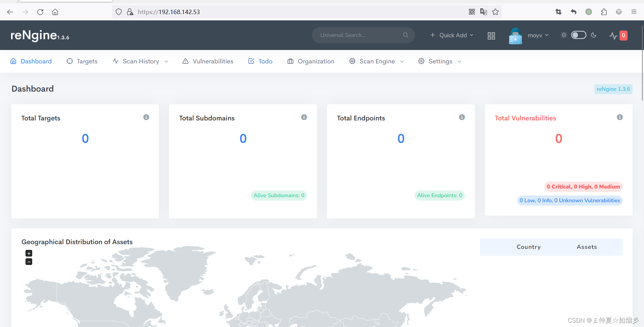The width and height of the screenshot is (644, 327).
Task: Click the info icon on Total Vulnerabilities card
Action: tap(620, 117)
